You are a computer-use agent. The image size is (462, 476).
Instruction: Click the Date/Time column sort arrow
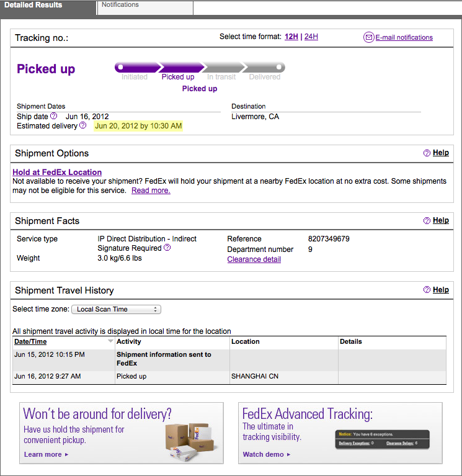[x=110, y=341]
